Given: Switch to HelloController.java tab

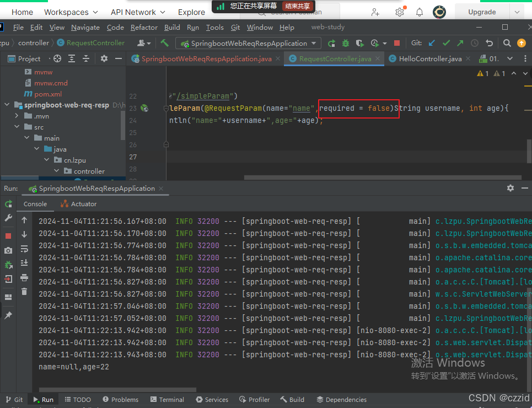Looking at the screenshot, I should tap(430, 59).
